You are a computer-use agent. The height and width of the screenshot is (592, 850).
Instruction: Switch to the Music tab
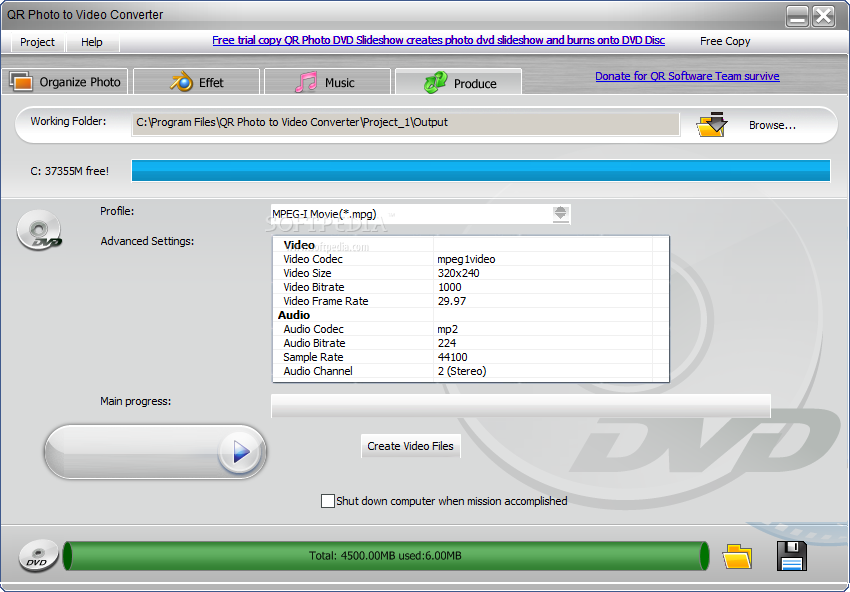(x=327, y=82)
